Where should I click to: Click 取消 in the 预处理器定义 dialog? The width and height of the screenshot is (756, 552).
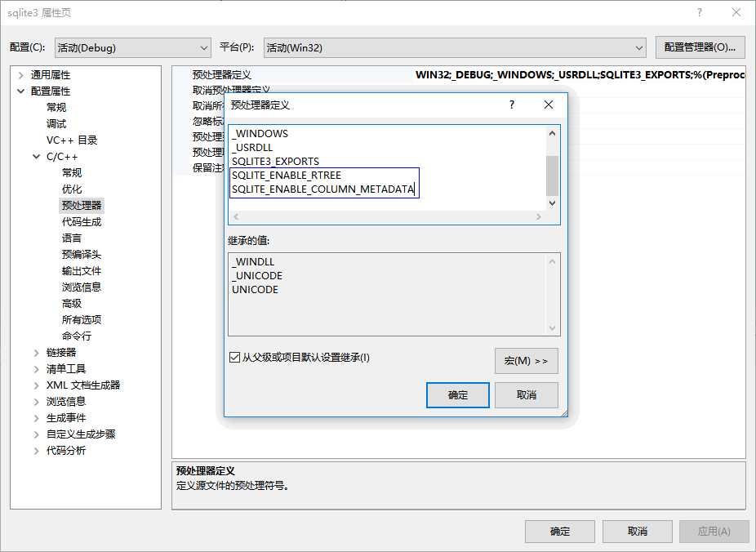click(x=526, y=395)
